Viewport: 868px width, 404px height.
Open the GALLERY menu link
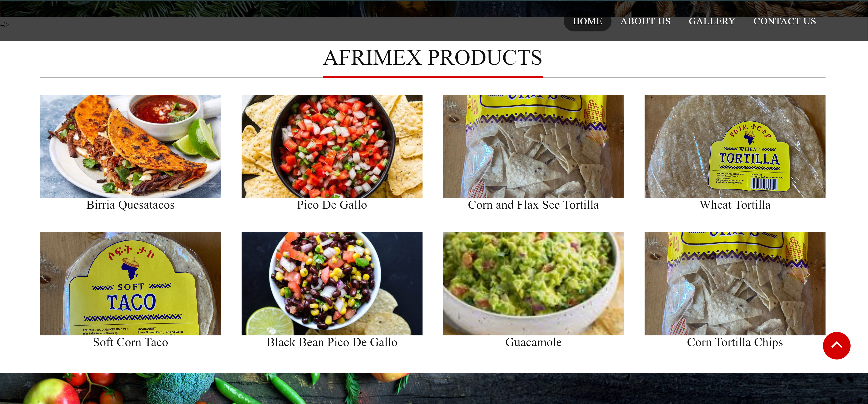[712, 21]
